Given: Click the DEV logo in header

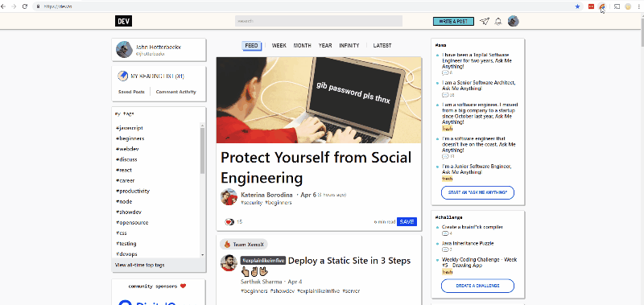Looking at the screenshot, I should pos(124,21).
